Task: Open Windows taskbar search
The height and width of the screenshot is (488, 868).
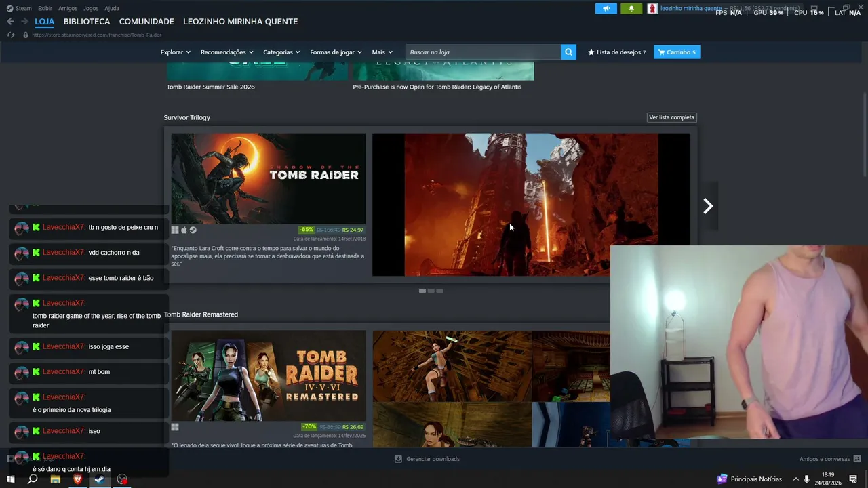Action: pos(33,479)
